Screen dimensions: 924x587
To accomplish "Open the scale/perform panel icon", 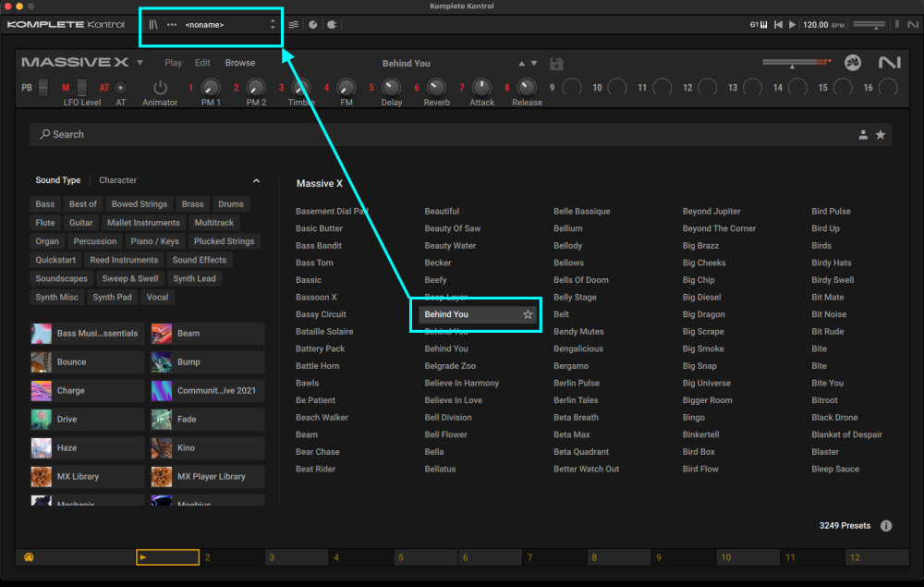I will tap(313, 25).
